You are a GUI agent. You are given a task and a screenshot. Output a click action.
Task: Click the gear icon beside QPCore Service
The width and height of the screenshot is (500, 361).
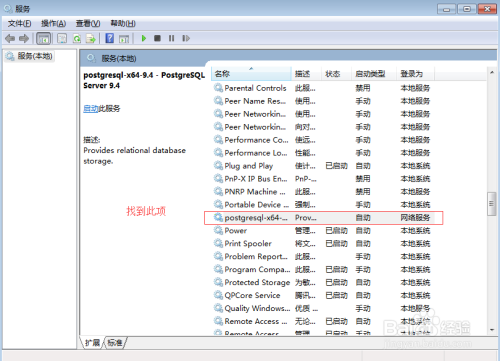218,295
